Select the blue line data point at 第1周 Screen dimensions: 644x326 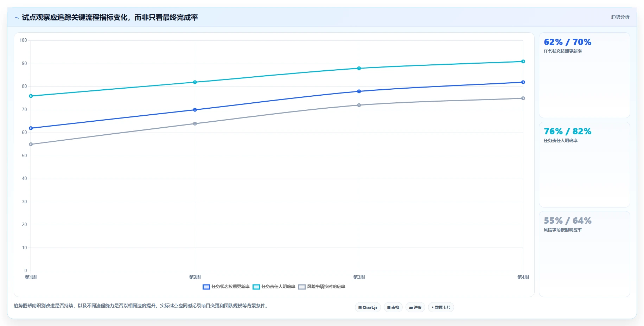click(31, 128)
